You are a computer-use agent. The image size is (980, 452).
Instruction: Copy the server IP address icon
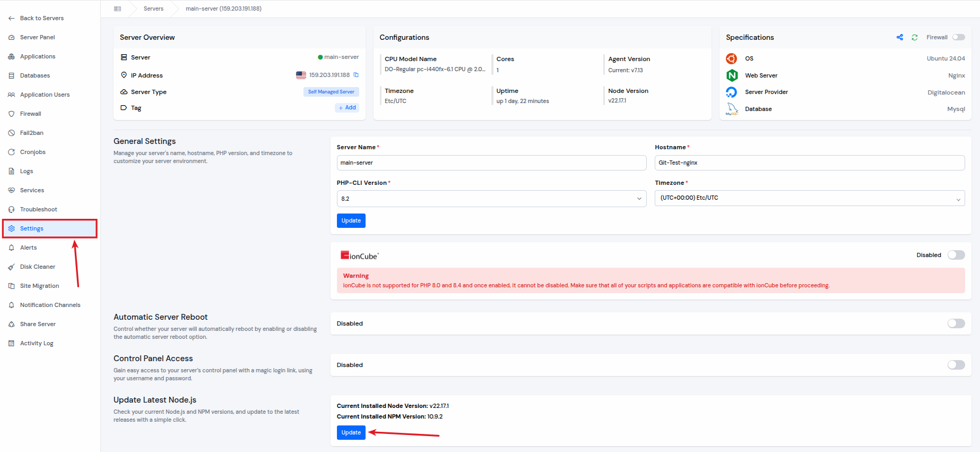click(x=356, y=75)
